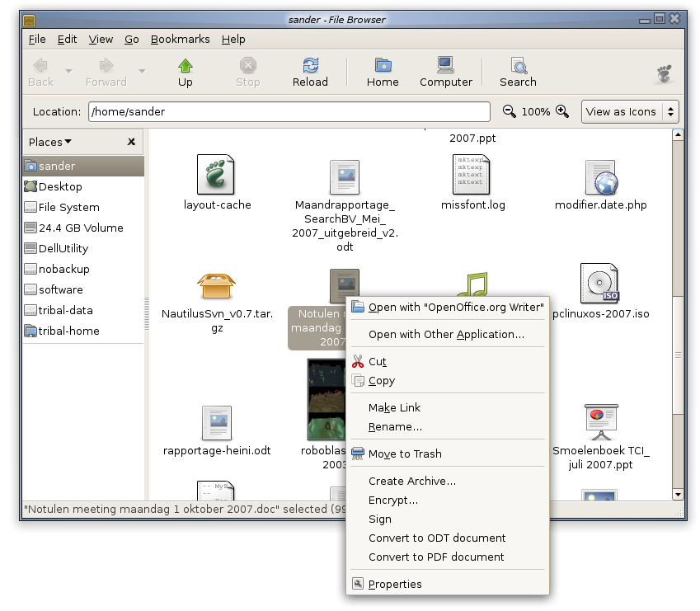The height and width of the screenshot is (611, 700).
Task: Select Copy in the context menu
Action: (448, 381)
